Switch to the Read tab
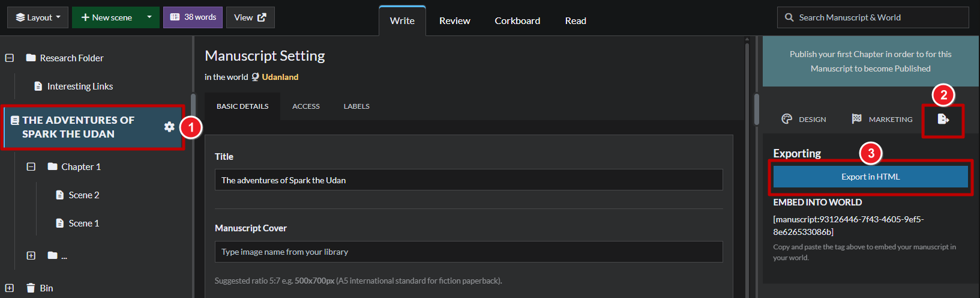The width and height of the screenshot is (980, 298). click(x=576, y=20)
